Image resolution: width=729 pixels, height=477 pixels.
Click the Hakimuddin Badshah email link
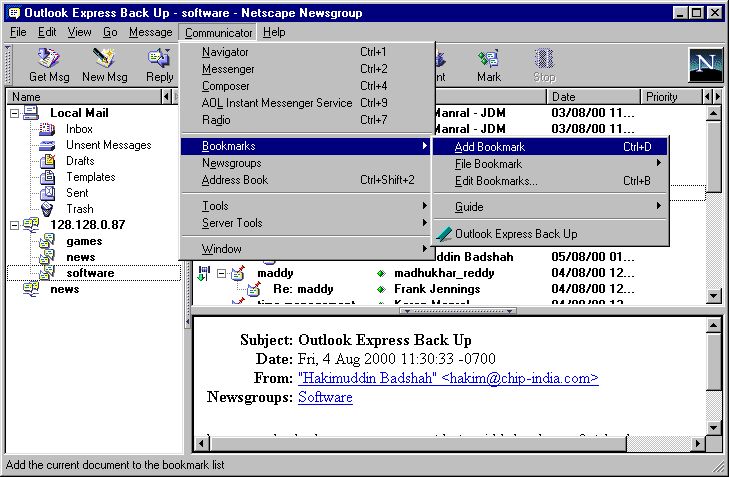point(448,378)
